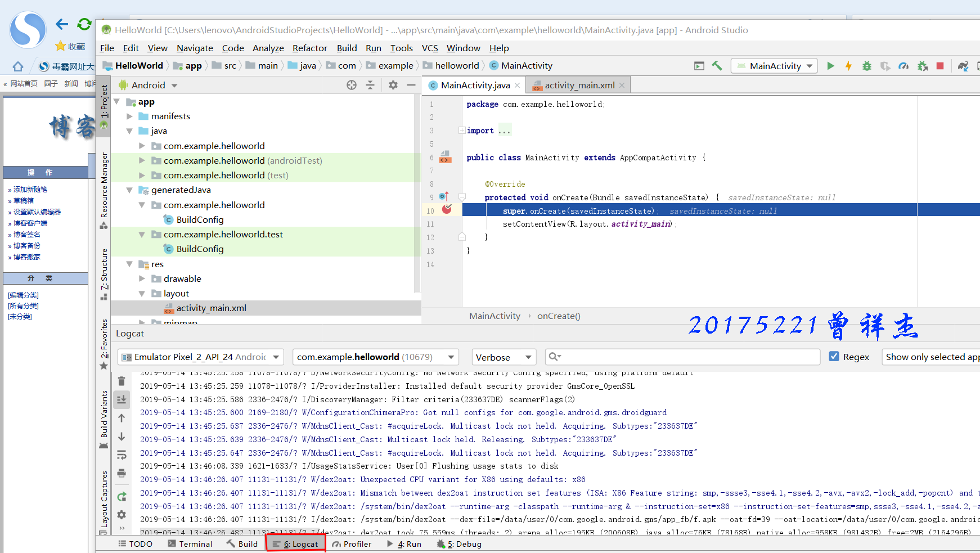
Task: Hide the Project panel with minus icon
Action: point(411,85)
